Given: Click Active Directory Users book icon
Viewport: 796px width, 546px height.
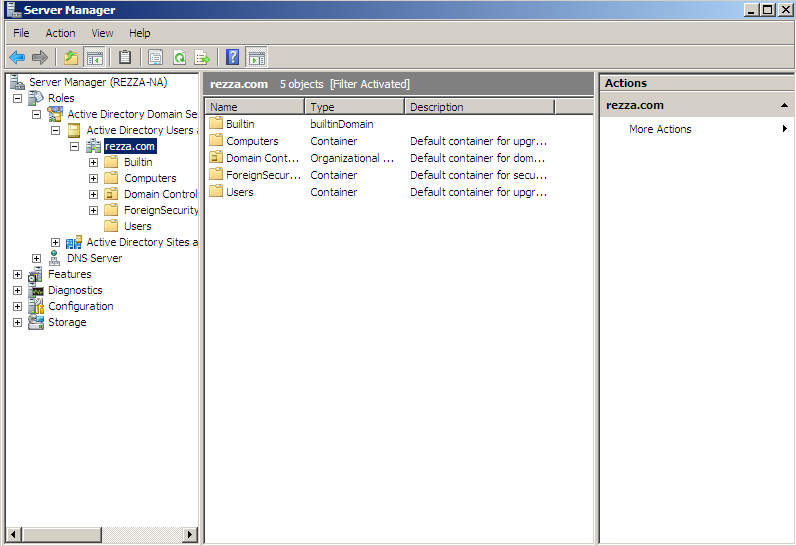Looking at the screenshot, I should (74, 130).
